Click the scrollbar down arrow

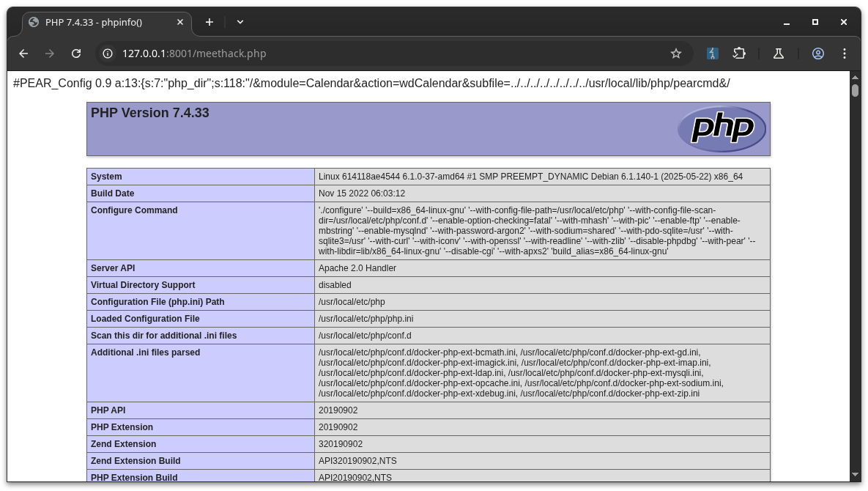856,475
